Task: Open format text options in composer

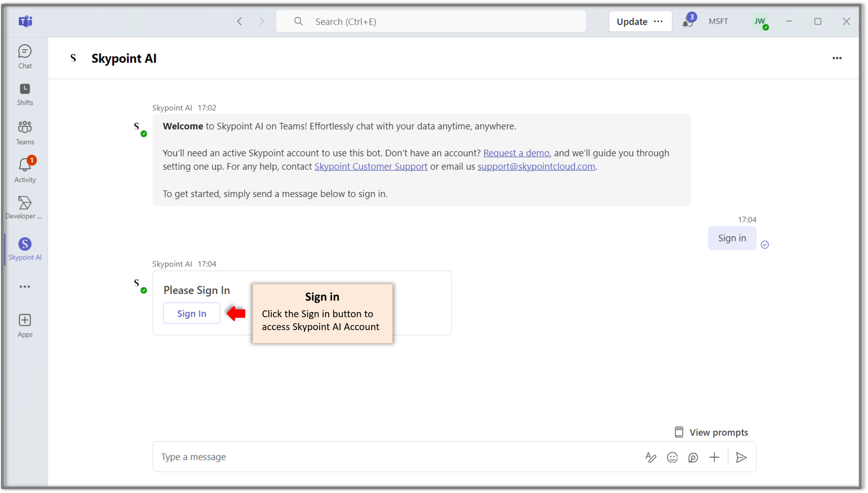Action: 651,457
